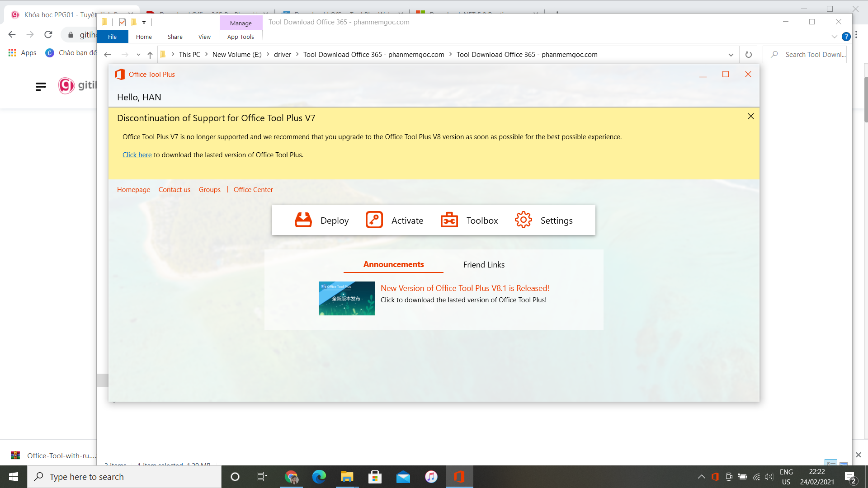The image size is (868, 488).
Task: Click the ENG US language indicator
Action: pyautogui.click(x=786, y=477)
